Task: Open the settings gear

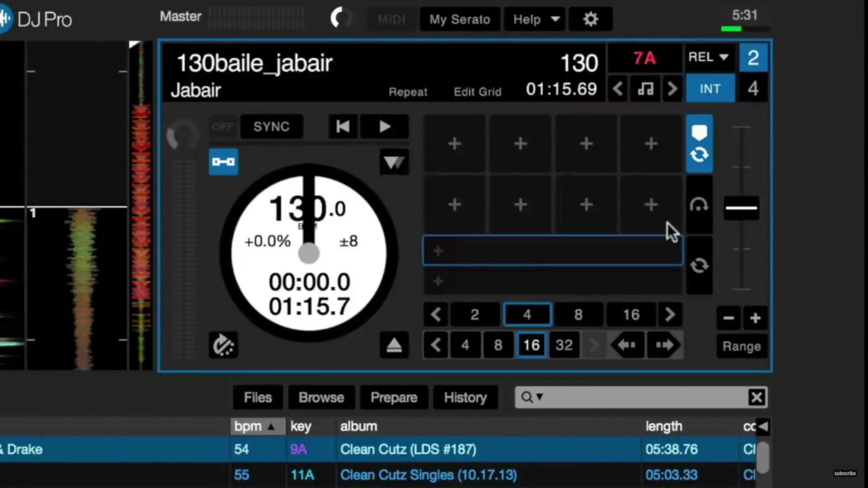Action: 590,19
